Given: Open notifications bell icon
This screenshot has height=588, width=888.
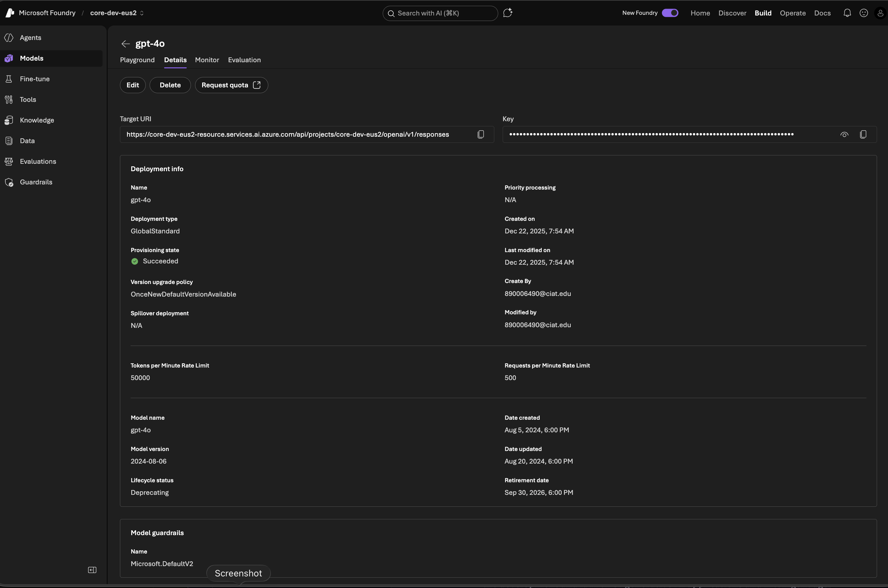Looking at the screenshot, I should [x=847, y=13].
